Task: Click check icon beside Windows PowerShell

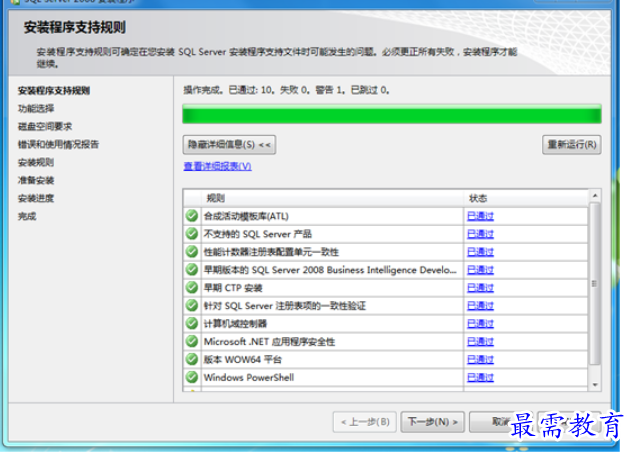Action: click(x=192, y=377)
